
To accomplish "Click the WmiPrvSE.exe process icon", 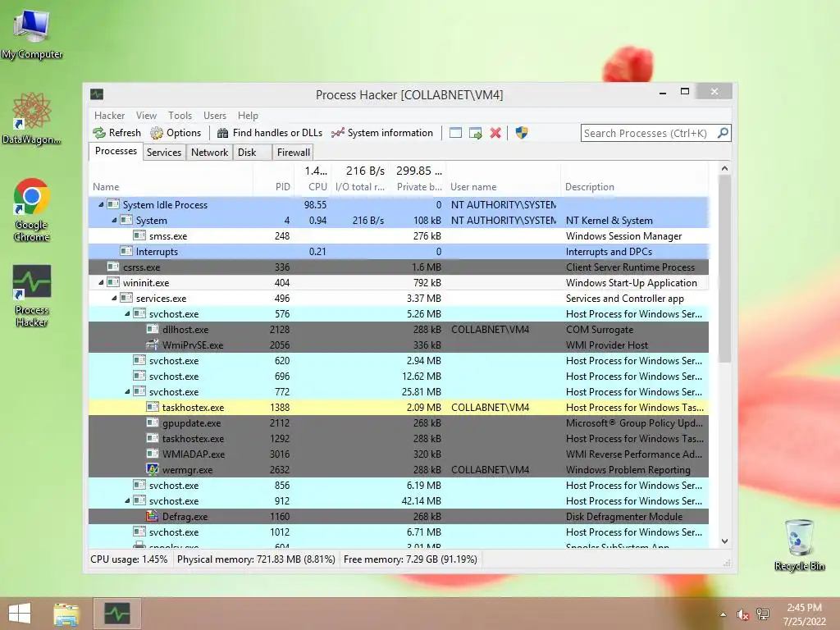I will pos(153,345).
